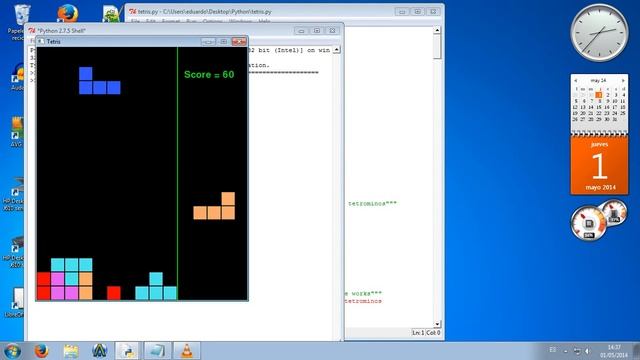
Task: Click the editor scrollbar down arrow
Action: point(437,324)
